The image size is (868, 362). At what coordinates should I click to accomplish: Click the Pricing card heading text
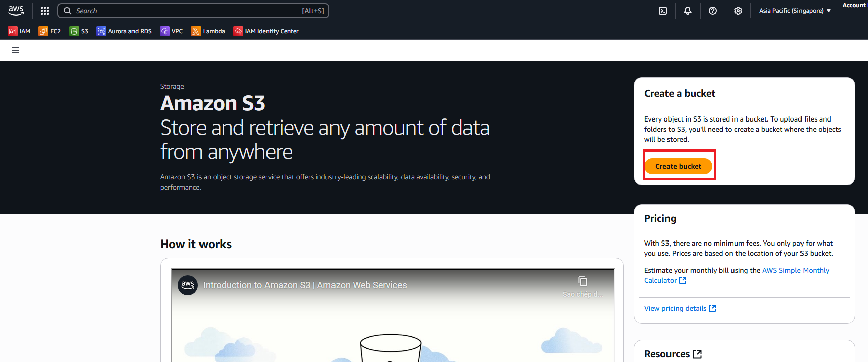click(x=660, y=218)
